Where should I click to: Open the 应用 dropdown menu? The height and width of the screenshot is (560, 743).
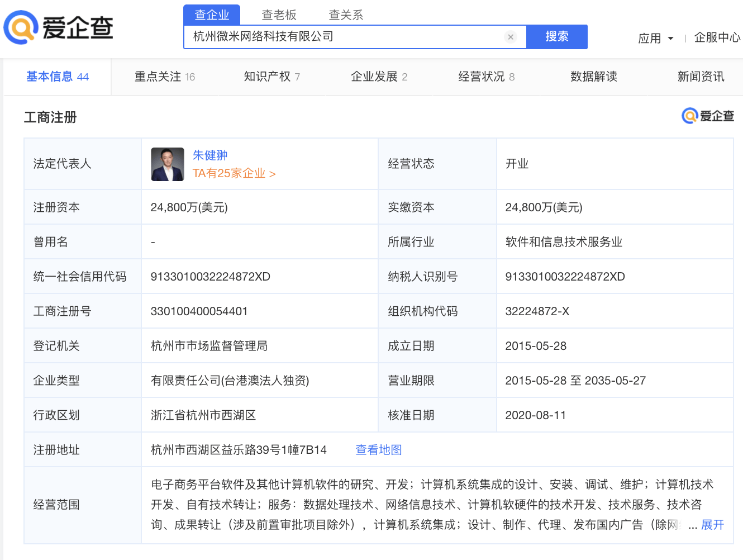[x=655, y=38]
